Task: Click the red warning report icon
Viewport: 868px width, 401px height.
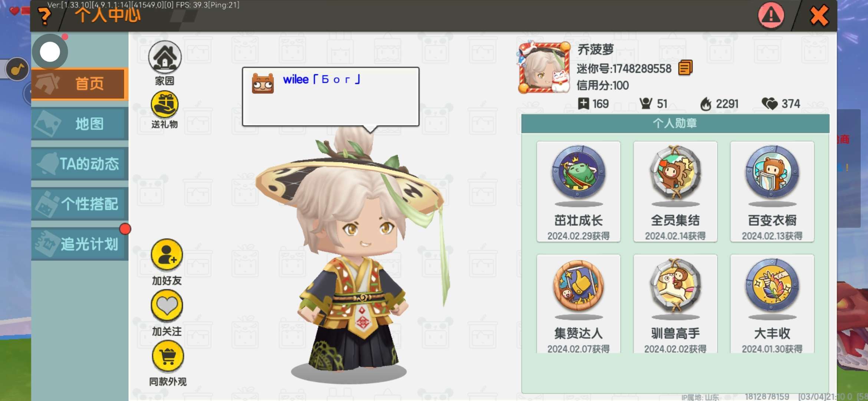Action: click(x=771, y=15)
